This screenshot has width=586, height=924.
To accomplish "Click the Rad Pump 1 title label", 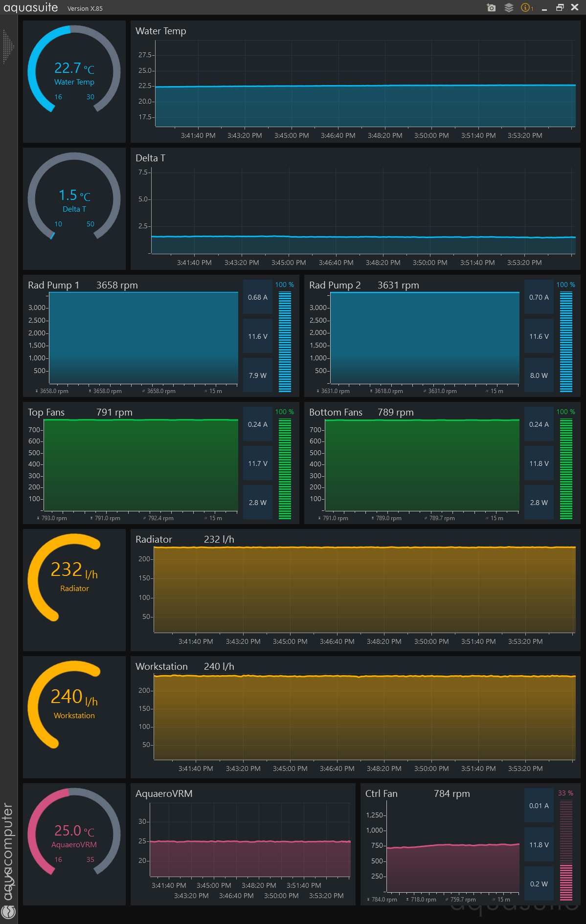I will (53, 285).
